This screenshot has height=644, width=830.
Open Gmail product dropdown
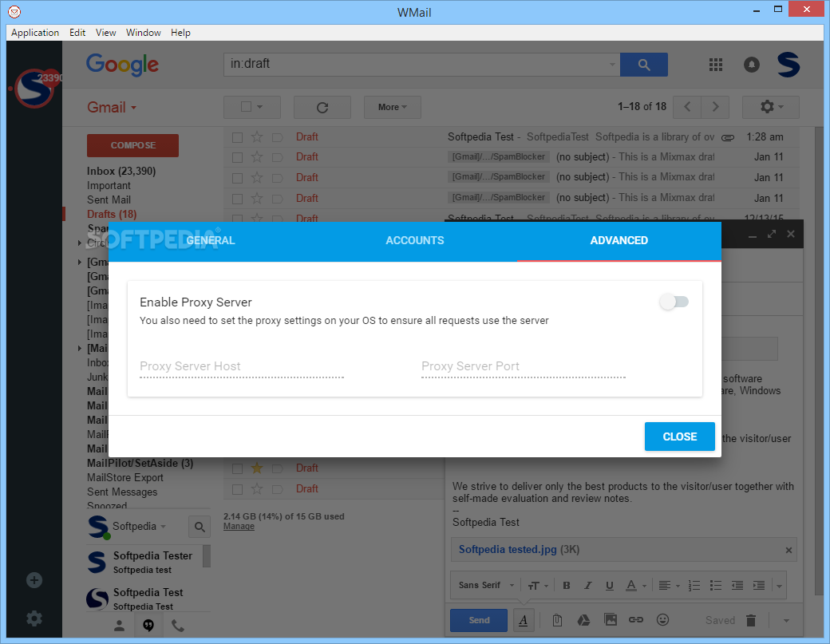coord(112,108)
